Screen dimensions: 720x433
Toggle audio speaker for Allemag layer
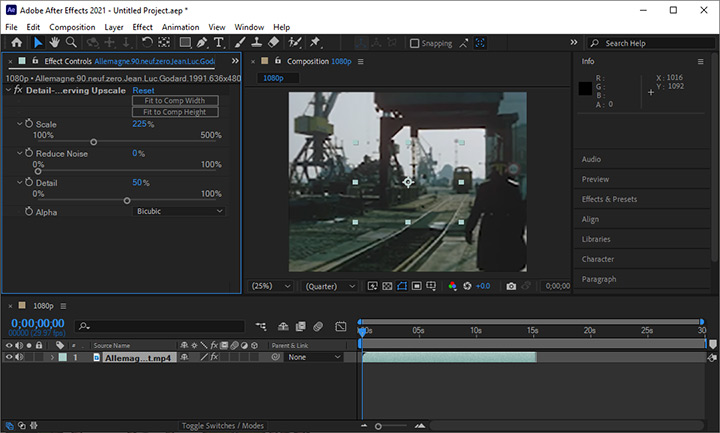[19, 357]
